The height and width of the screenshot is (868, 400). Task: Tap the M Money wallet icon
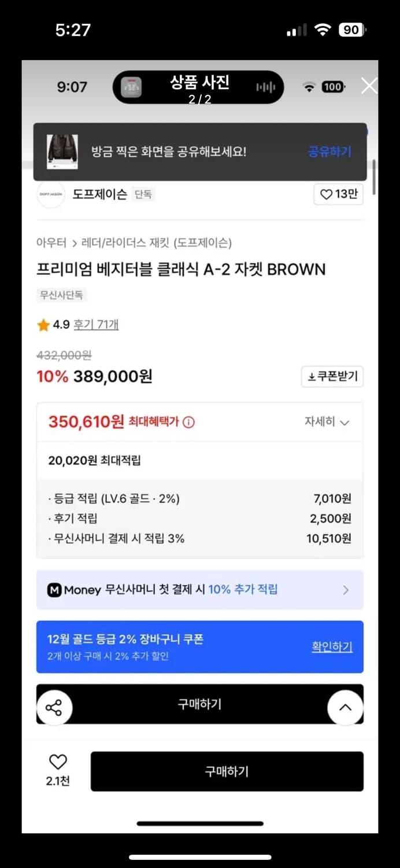tap(54, 590)
